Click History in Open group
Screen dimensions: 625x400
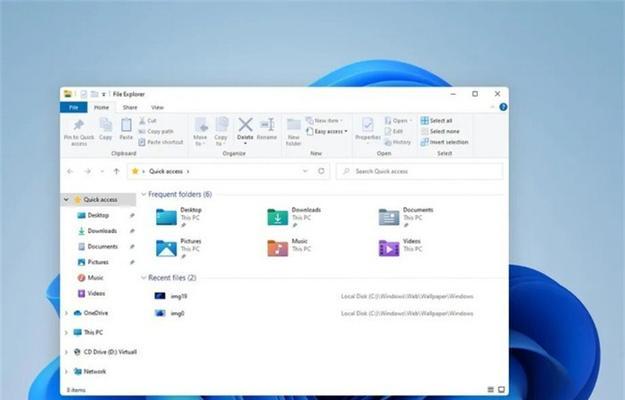point(397,142)
